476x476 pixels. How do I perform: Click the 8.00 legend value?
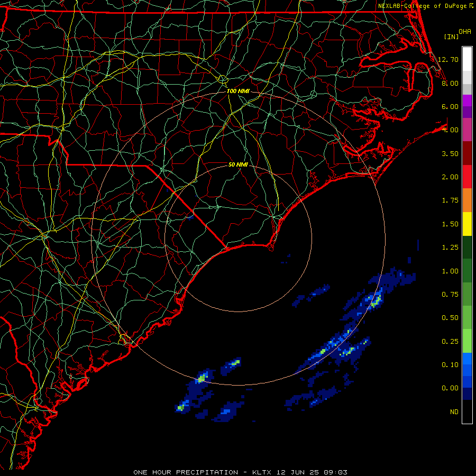(450, 83)
